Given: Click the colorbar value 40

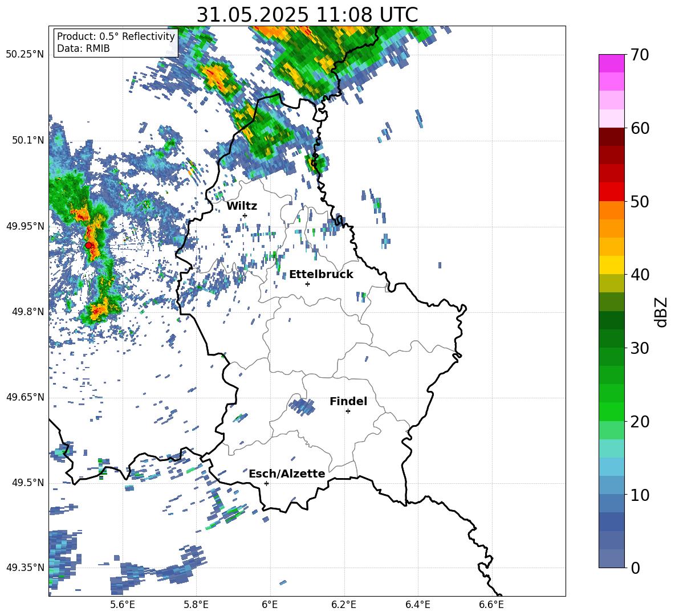Looking at the screenshot, I should coord(640,275).
